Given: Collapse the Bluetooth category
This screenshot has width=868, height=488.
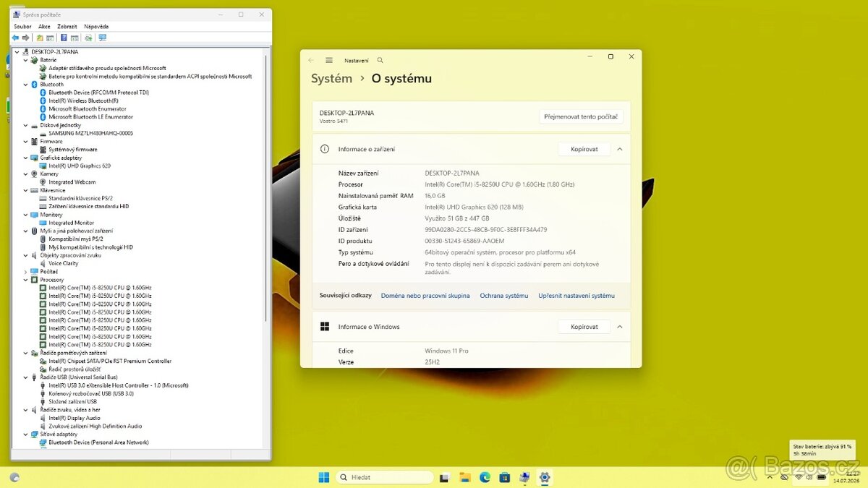Looking at the screenshot, I should (x=26, y=85).
